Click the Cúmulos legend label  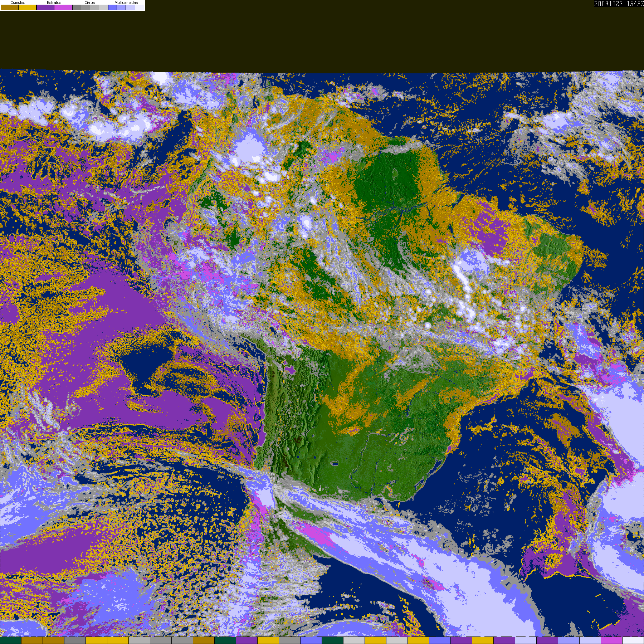(18, 3)
